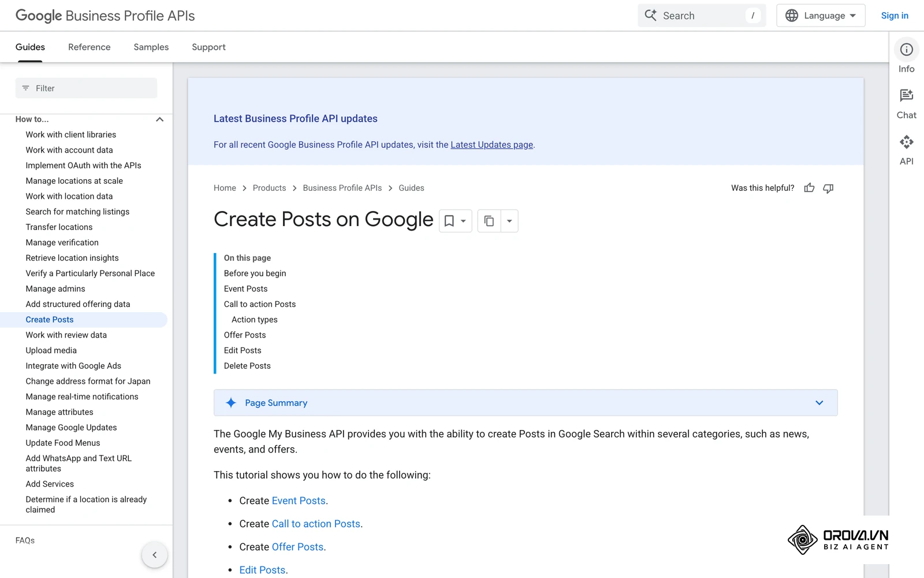Open the Chat side panel icon
Screen dimensions: 924x578
click(x=907, y=95)
